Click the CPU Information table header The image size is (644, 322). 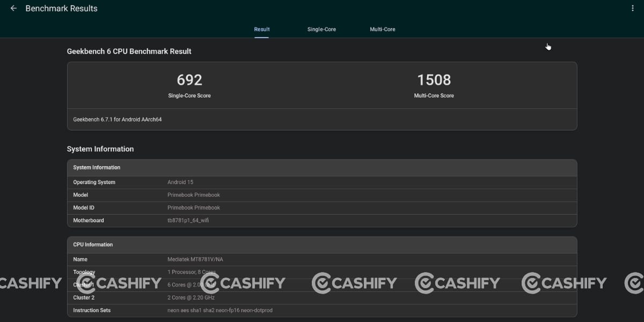pos(322,245)
